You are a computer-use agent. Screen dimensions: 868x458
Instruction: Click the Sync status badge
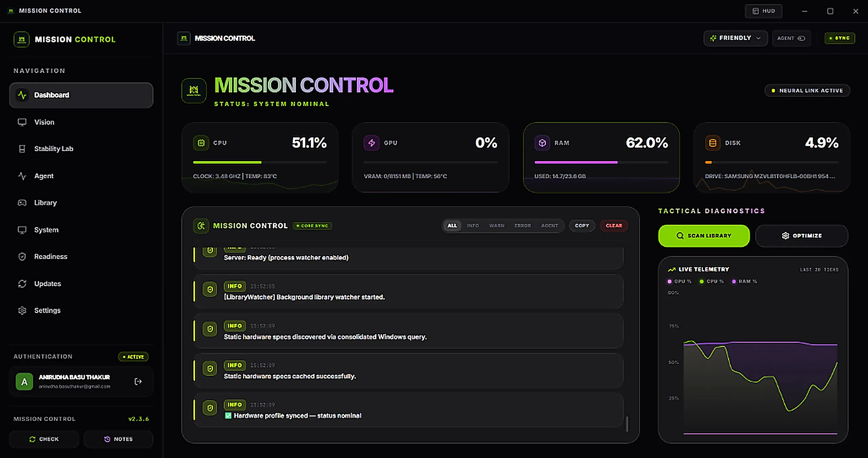click(840, 38)
